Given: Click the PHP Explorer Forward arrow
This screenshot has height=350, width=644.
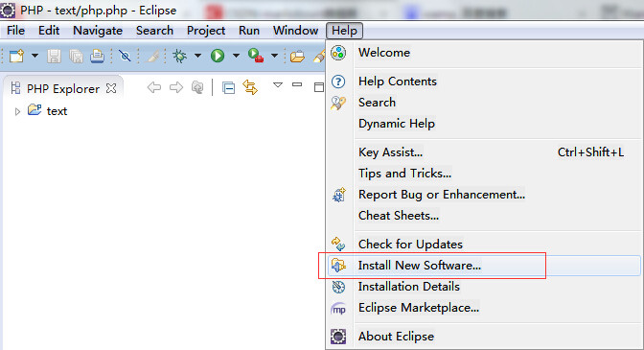Looking at the screenshot, I should click(176, 87).
